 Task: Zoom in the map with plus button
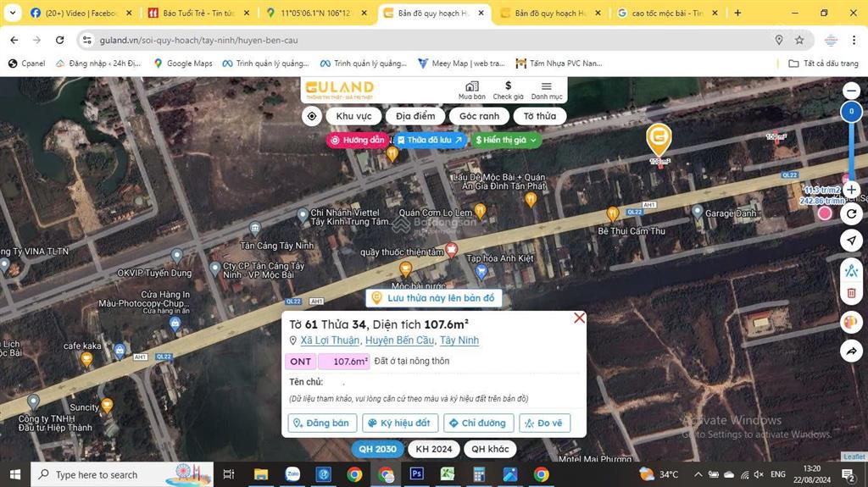[x=851, y=190]
